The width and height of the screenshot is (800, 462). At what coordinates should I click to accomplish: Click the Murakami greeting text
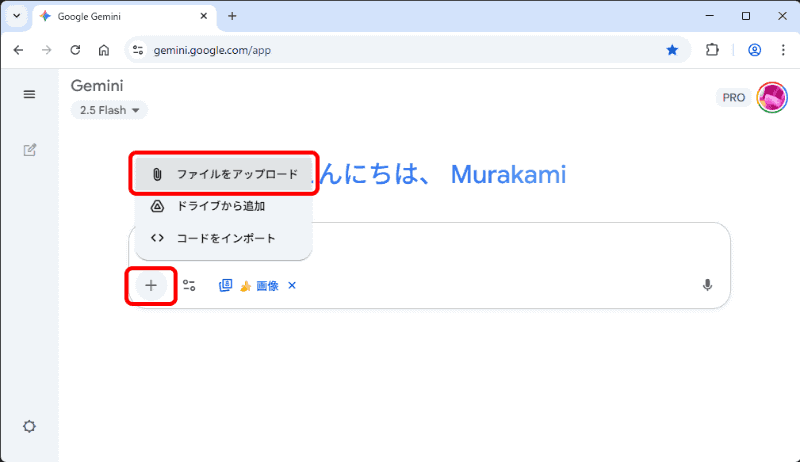pyautogui.click(x=508, y=175)
